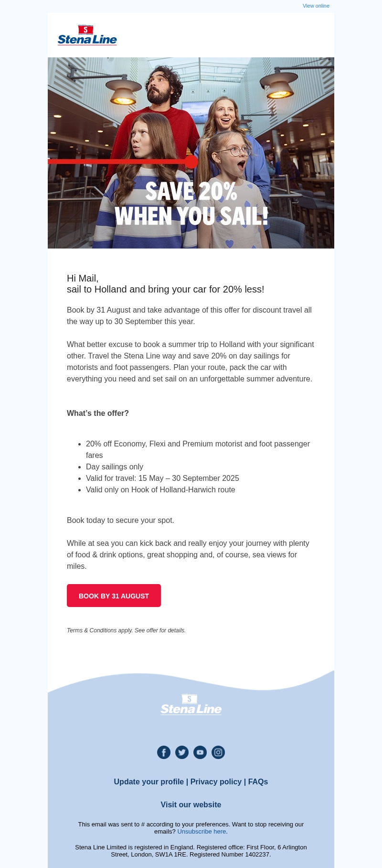Open the Privacy policy link
382x868 pixels.
[216, 782]
